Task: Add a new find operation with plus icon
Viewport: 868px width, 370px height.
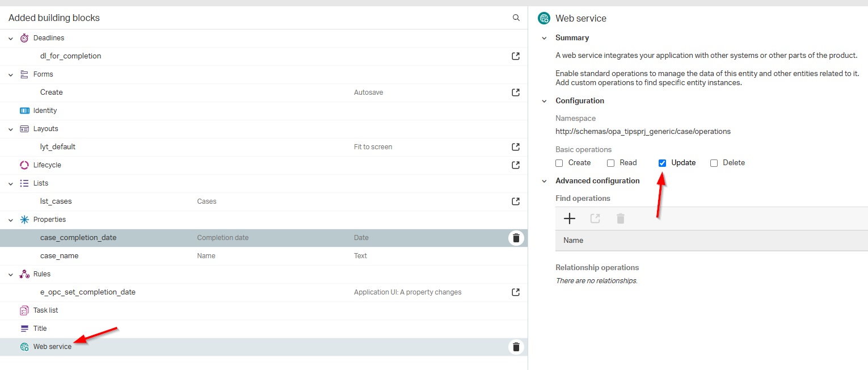Action: 570,218
